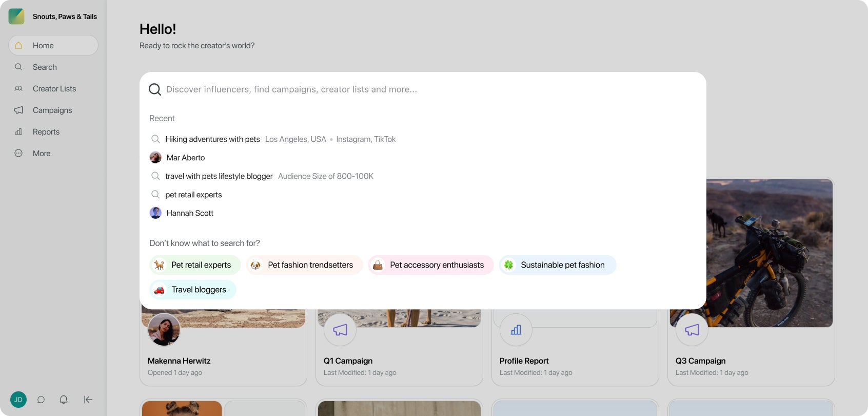The image size is (868, 416).
Task: Click the Q3 Campaign megaphone icon
Action: 692,330
